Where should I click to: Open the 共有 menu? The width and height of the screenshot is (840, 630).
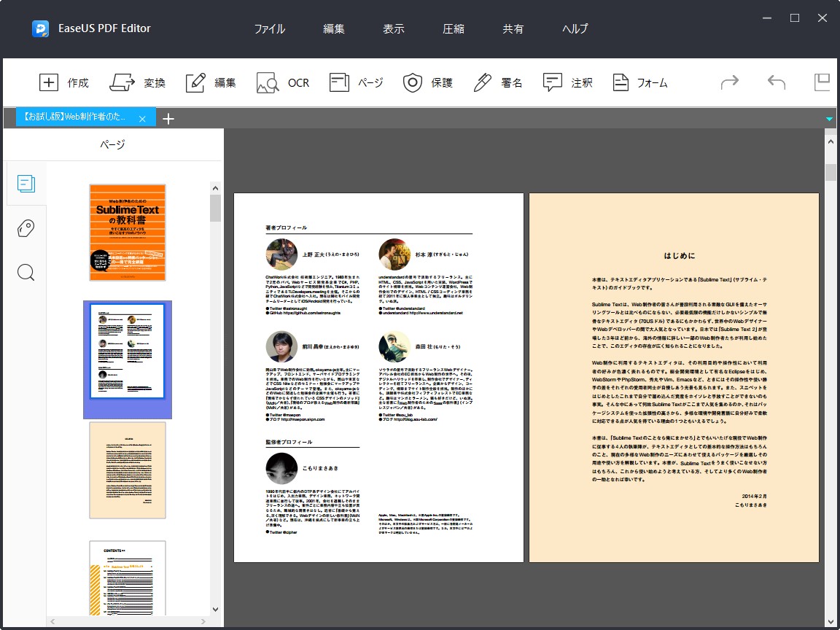coord(513,29)
